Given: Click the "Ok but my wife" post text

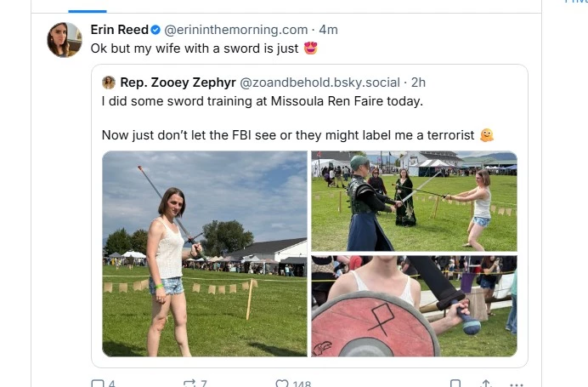Looking at the screenshot, I should coord(195,48).
